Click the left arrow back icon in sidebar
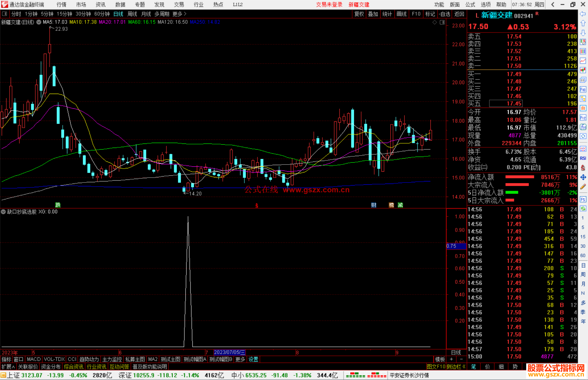Viewport: 588px width, 380px height. (x=583, y=14)
